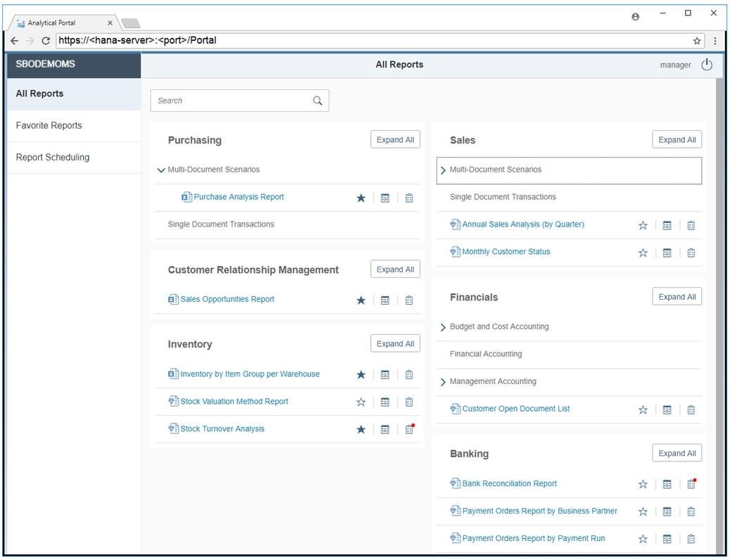730x560 pixels.
Task: Collapse Multi-Document Scenarios under Purchasing
Action: [161, 170]
